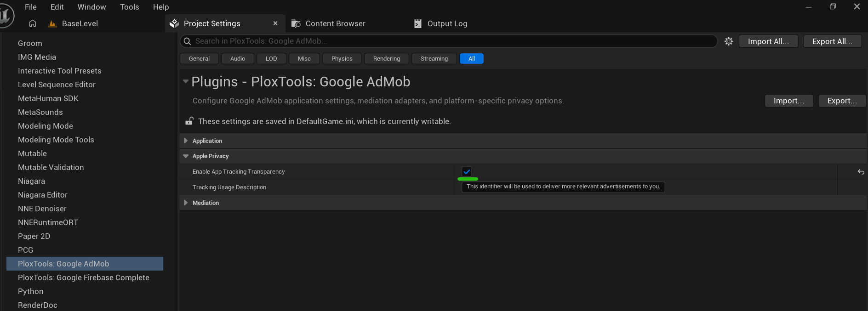Filter settings by General
The height and width of the screenshot is (311, 868).
[x=199, y=59]
